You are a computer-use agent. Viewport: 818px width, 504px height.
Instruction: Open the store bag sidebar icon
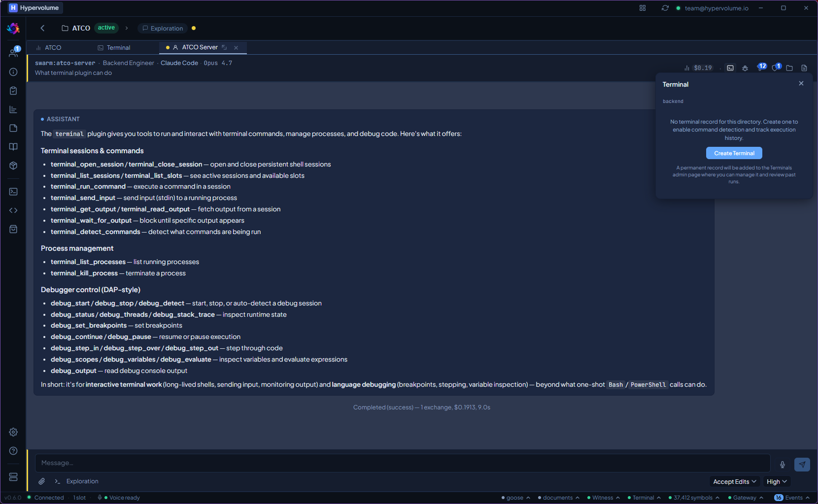pyautogui.click(x=13, y=229)
